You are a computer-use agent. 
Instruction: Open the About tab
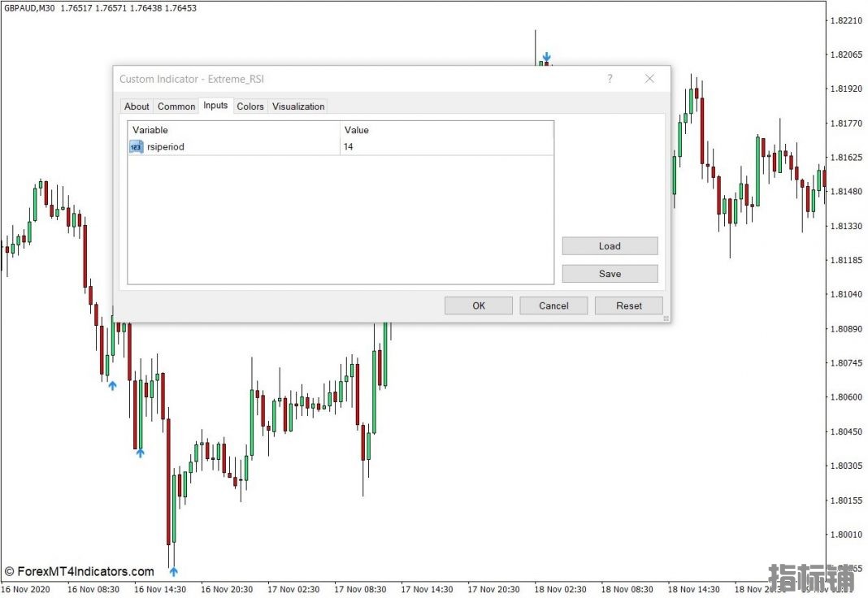pos(137,106)
